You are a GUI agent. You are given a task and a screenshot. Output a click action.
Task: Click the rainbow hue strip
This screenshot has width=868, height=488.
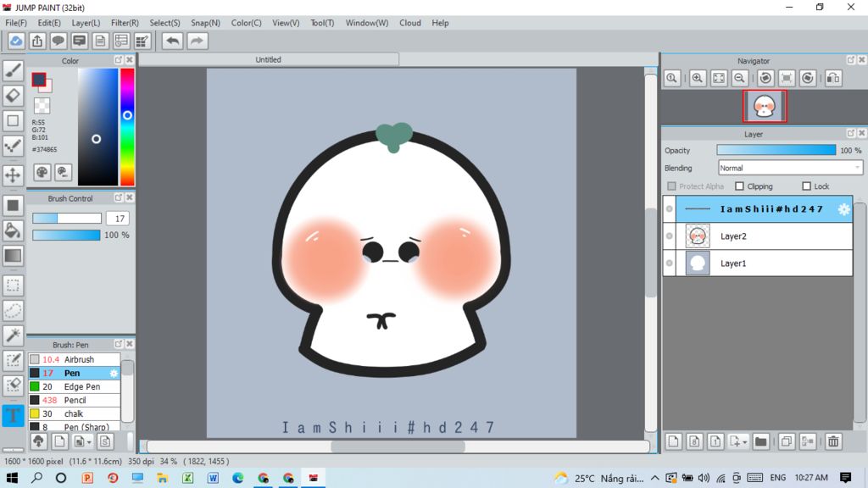coord(127,127)
